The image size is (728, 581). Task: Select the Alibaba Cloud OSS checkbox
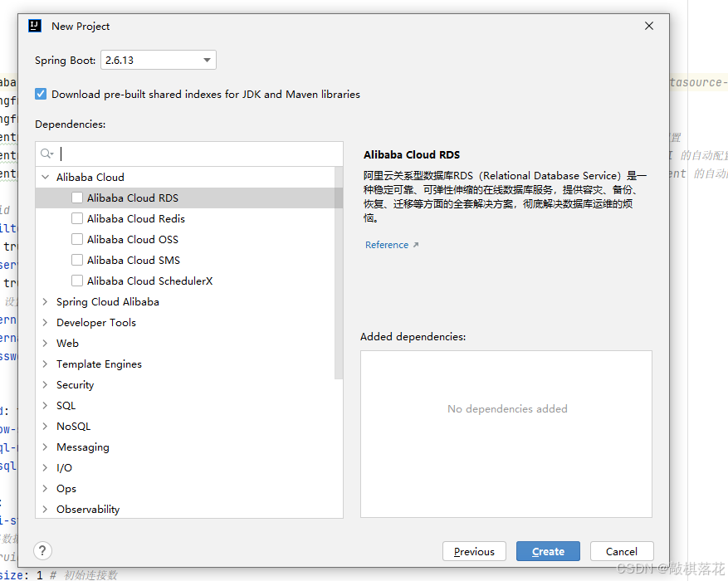(76, 239)
